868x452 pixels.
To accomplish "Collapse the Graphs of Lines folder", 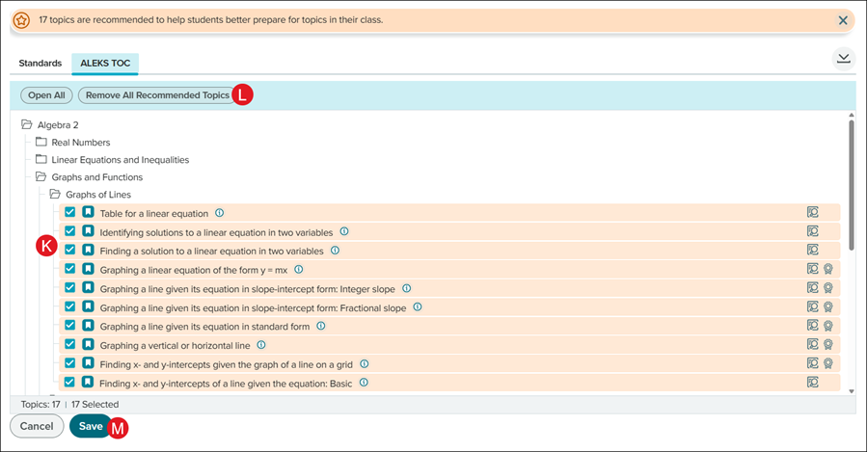I will pos(55,195).
